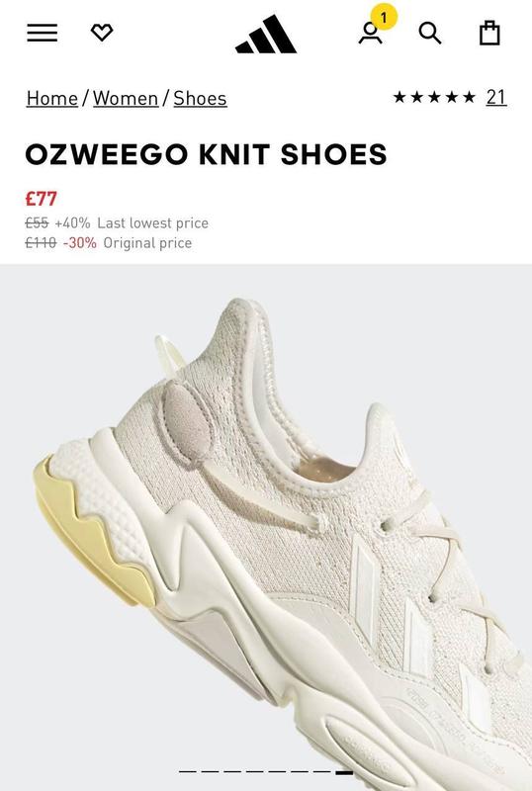
Task: Click the five-star rating
Action: click(x=434, y=97)
